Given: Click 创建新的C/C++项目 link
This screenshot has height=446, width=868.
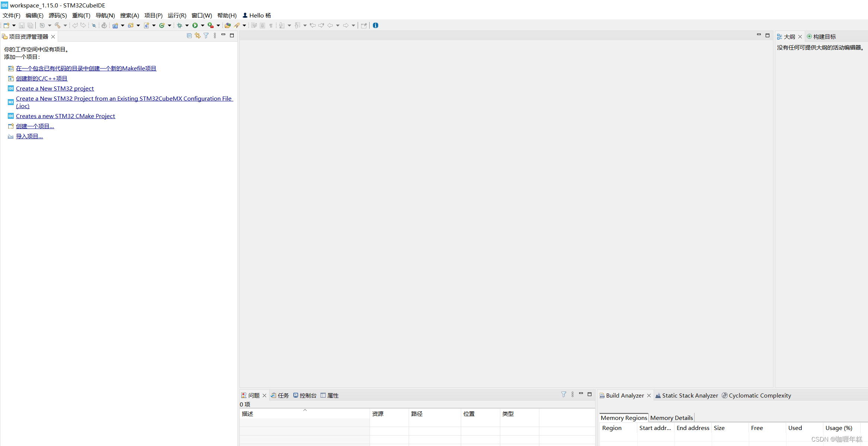Looking at the screenshot, I should 42,78.
